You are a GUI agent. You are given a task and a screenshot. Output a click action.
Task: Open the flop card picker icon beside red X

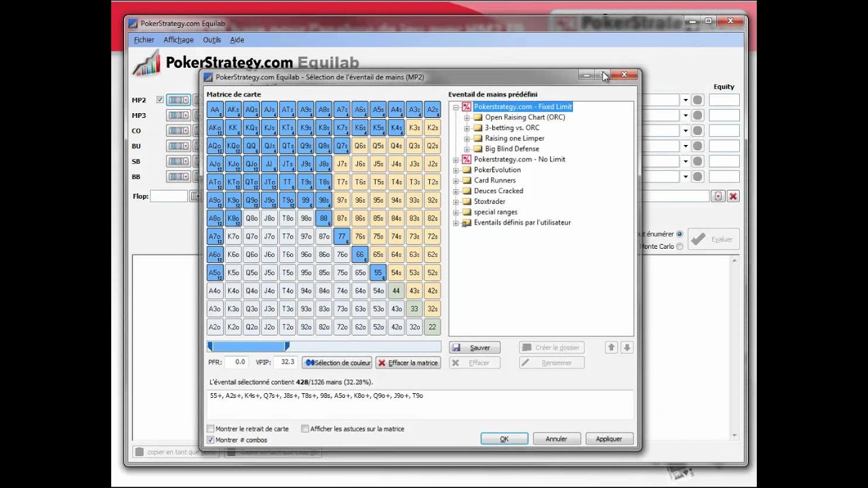click(x=718, y=196)
